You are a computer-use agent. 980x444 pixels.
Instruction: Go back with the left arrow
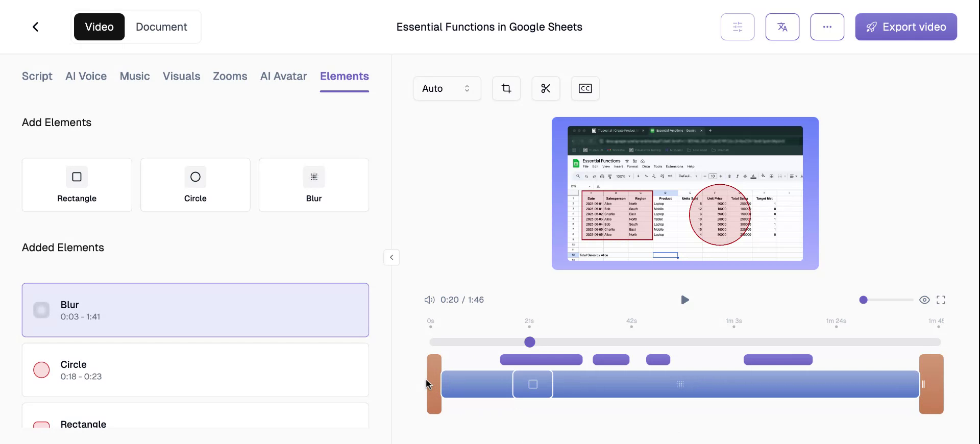click(36, 27)
